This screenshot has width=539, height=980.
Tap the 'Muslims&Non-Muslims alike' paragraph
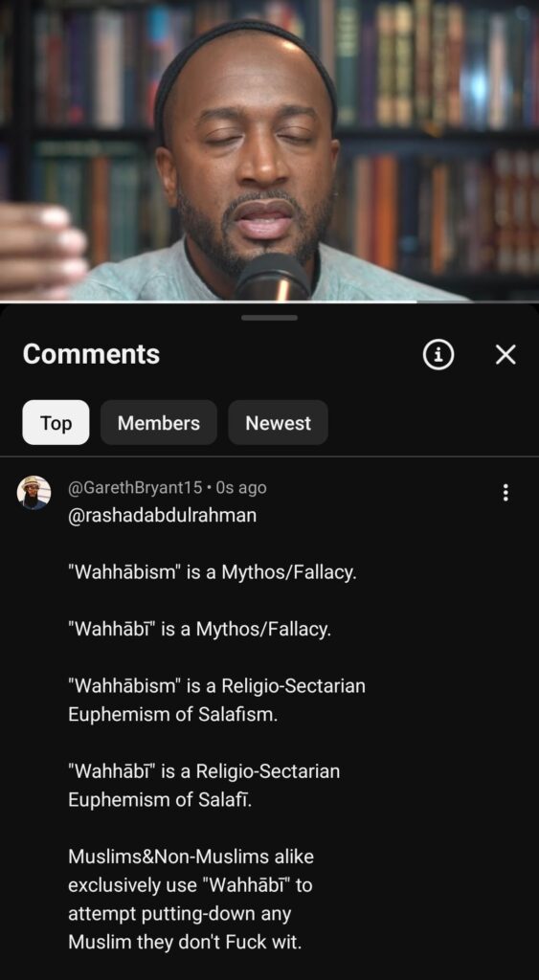tap(191, 899)
